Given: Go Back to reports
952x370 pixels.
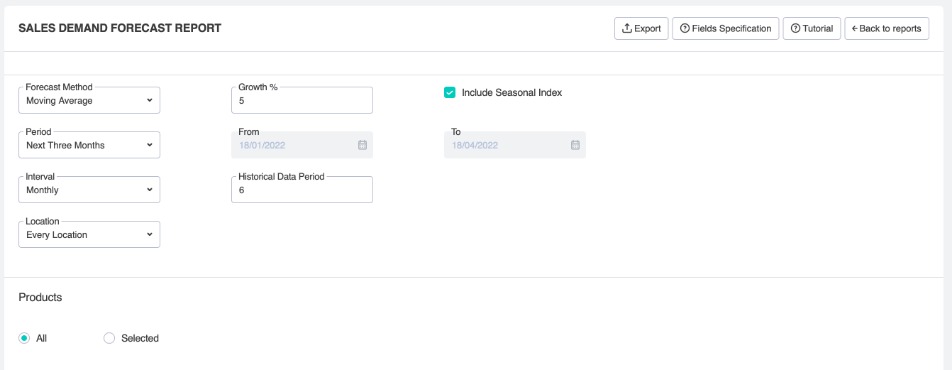Looking at the screenshot, I should (886, 29).
